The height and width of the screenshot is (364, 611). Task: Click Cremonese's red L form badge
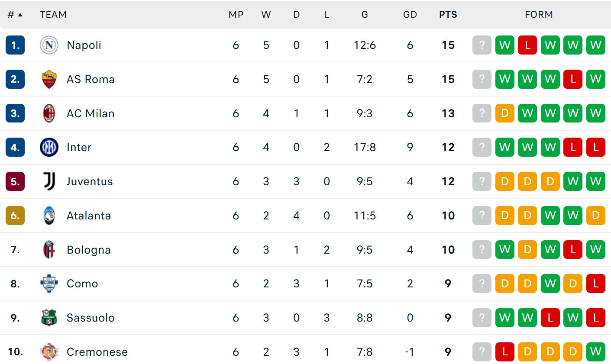(x=504, y=351)
